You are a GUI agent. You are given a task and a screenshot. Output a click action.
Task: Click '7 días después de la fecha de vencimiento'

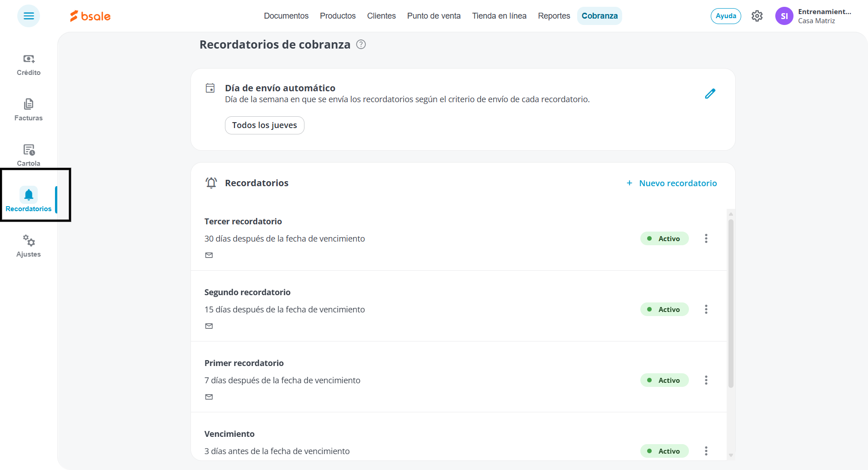[x=282, y=380]
